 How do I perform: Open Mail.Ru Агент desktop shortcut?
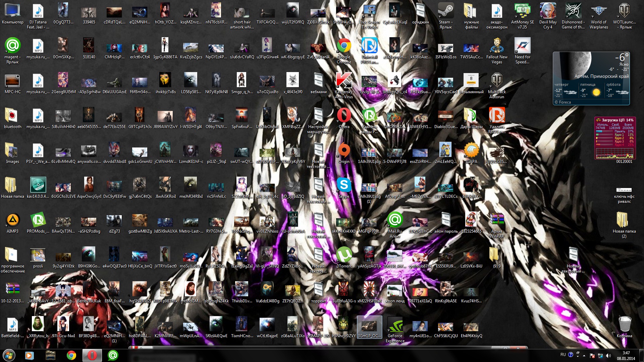[395, 226]
